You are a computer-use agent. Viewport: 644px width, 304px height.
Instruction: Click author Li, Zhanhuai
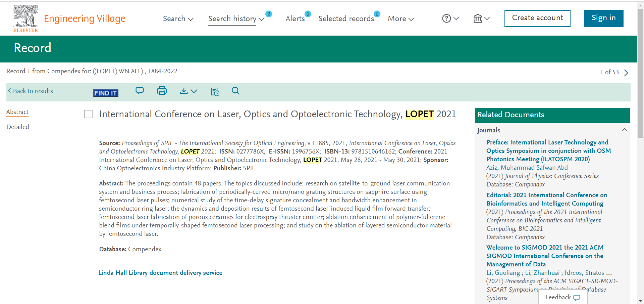tap(542, 273)
